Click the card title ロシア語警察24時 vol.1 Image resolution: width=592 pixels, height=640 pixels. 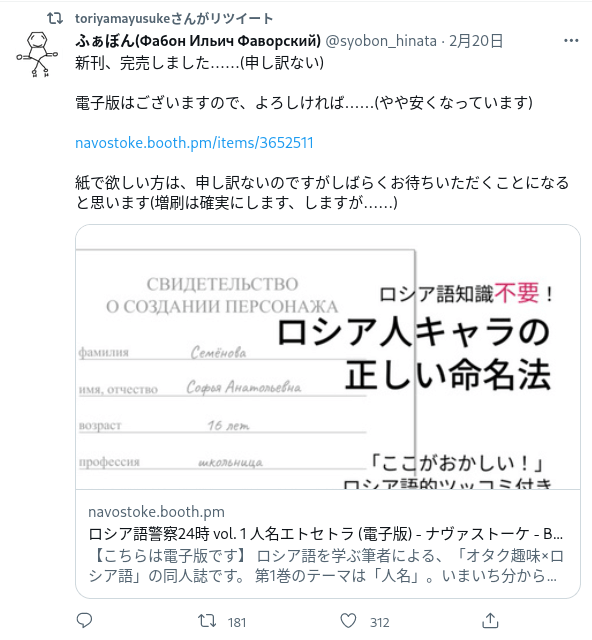325,533
